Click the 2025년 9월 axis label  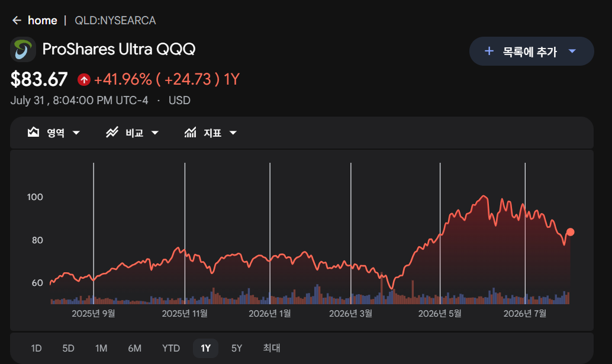94,313
